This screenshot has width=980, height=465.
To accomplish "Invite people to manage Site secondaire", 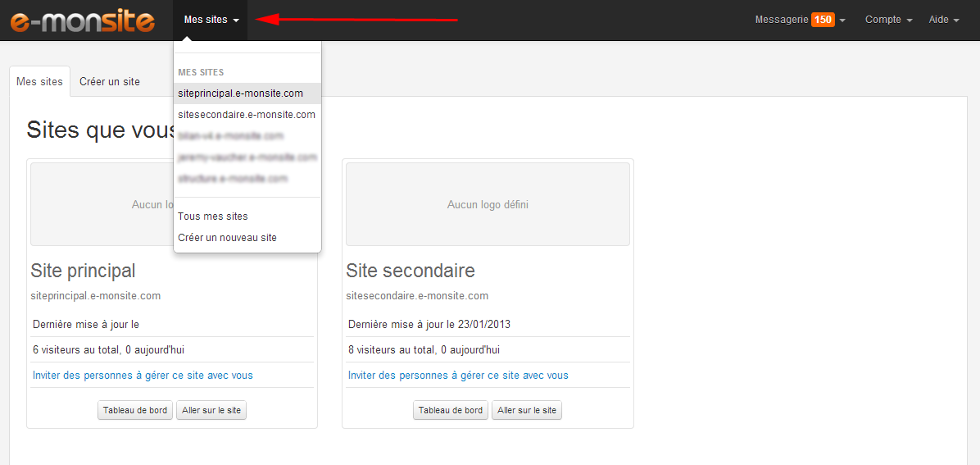I will click(x=458, y=376).
